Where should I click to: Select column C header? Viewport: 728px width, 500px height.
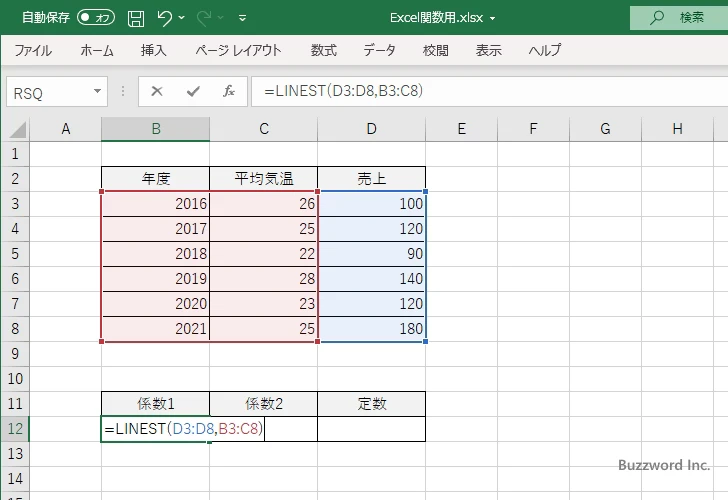click(x=264, y=129)
